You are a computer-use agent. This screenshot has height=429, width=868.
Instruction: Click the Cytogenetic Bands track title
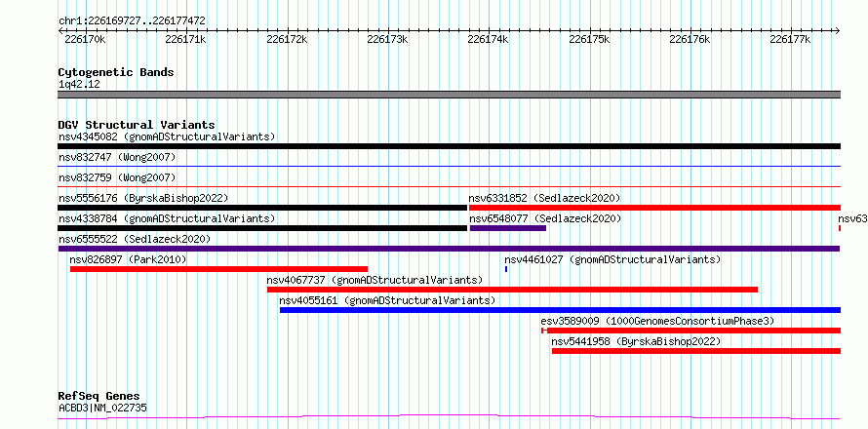[x=116, y=72]
